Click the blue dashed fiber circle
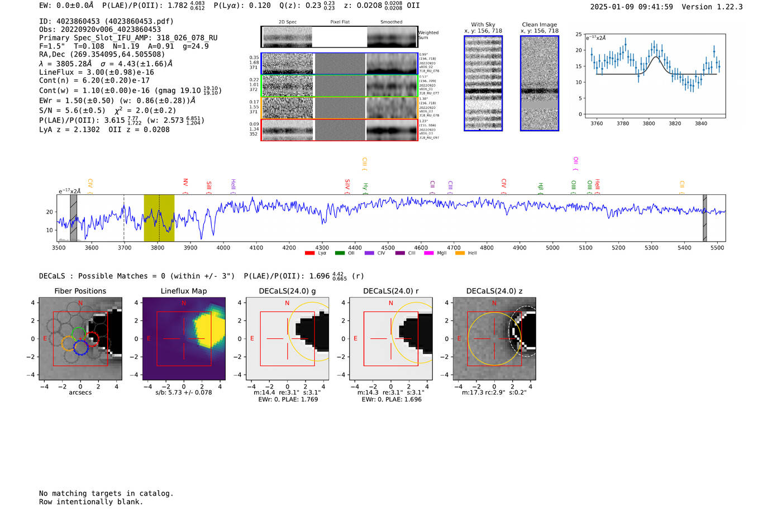 pos(81,348)
